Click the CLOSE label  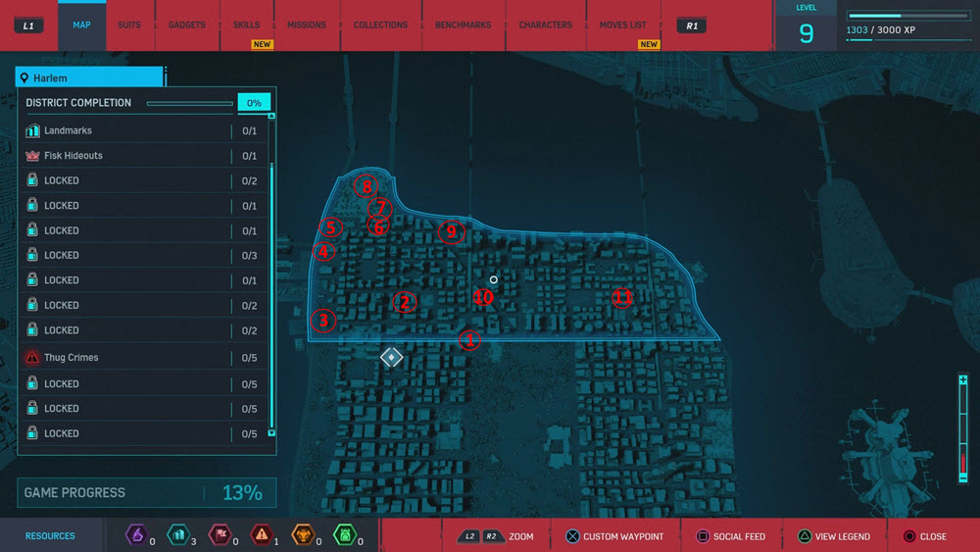click(x=933, y=536)
